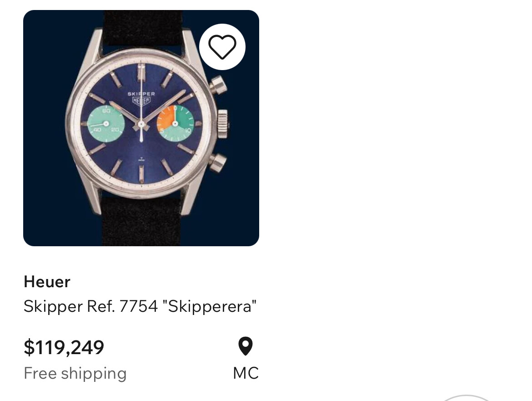Click the "MC" location code
The image size is (532, 401).
pos(246,373)
